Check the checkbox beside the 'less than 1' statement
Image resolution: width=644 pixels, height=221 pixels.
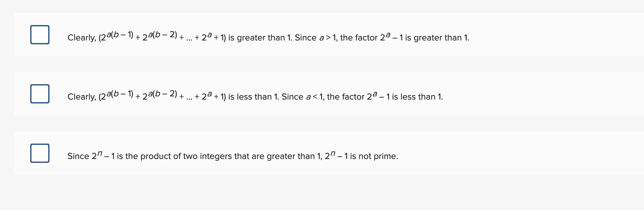point(40,94)
